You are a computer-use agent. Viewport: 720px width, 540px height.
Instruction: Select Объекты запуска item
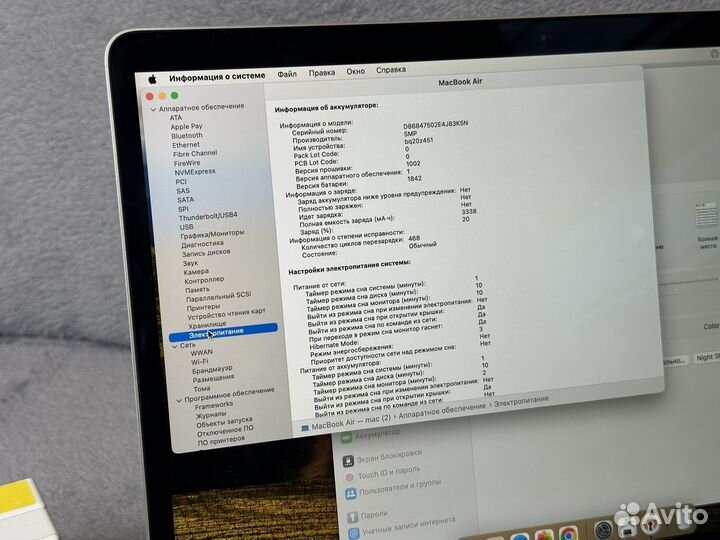(225, 422)
